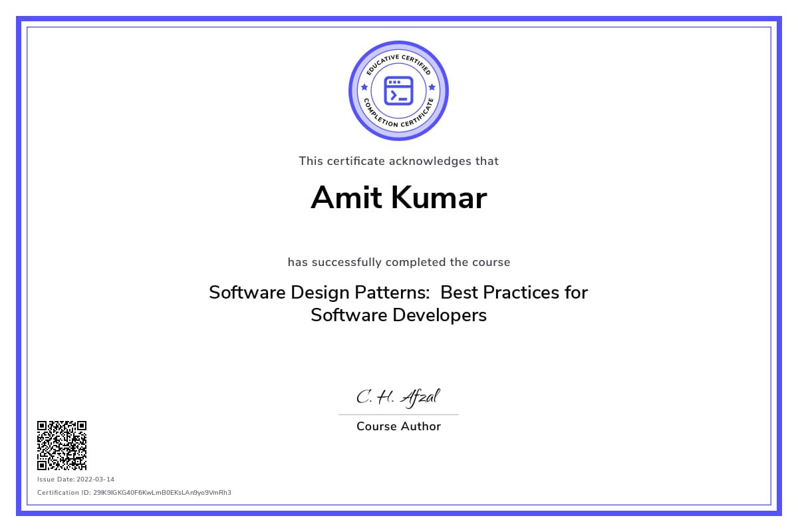Click the recipient name Amit Kumar
This screenshot has width=798, height=532.
[399, 198]
